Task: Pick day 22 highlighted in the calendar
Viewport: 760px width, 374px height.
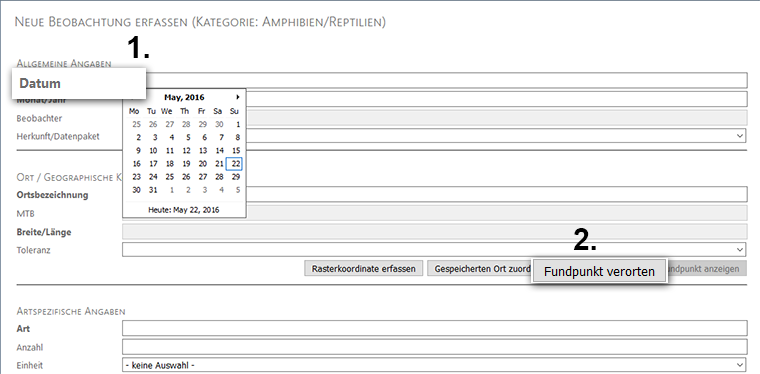Action: (x=235, y=164)
